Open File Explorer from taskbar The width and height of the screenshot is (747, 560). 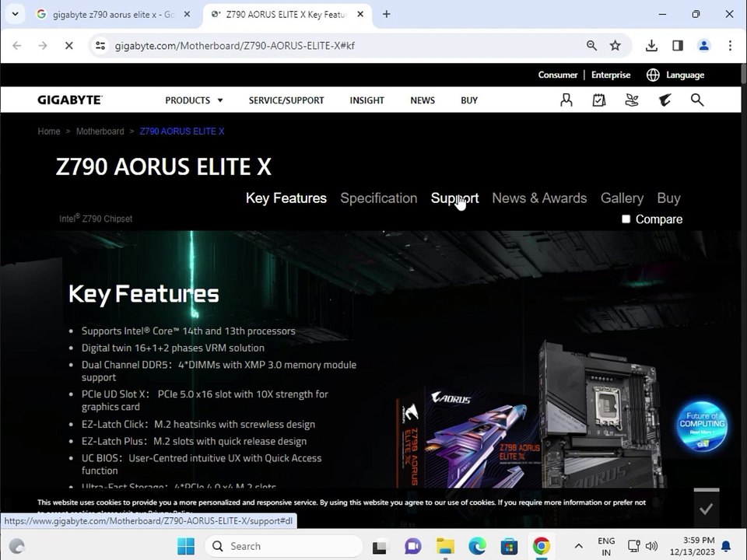click(445, 546)
